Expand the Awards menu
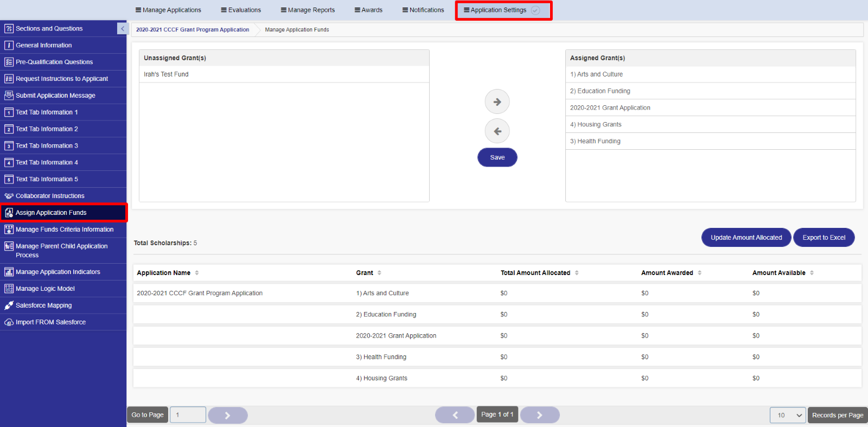Viewport: 868px width, 427px height. 368,10
